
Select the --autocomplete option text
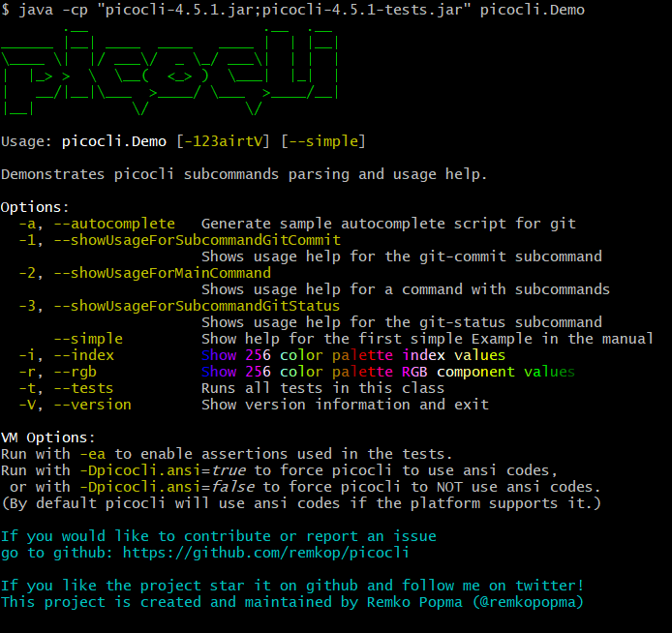114,224
